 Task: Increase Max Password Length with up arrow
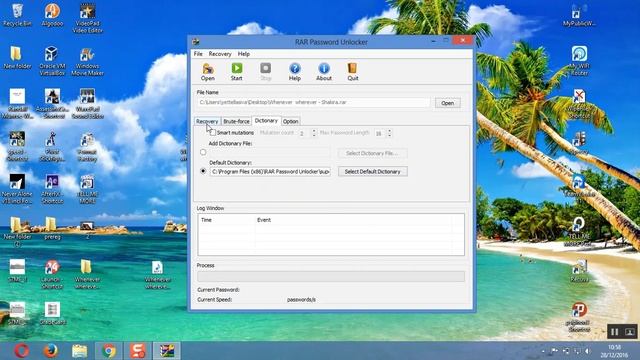tap(389, 131)
